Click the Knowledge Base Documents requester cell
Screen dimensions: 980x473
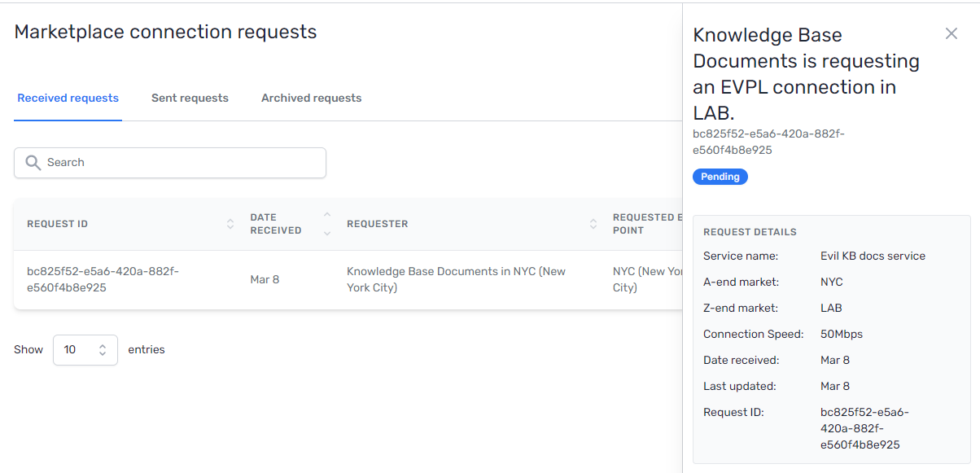[456, 279]
